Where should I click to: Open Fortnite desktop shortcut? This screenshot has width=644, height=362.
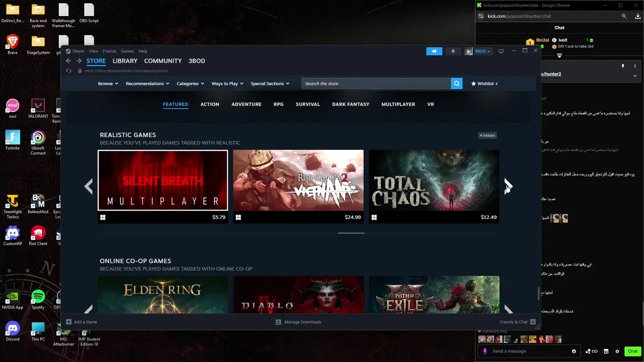pyautogui.click(x=13, y=140)
